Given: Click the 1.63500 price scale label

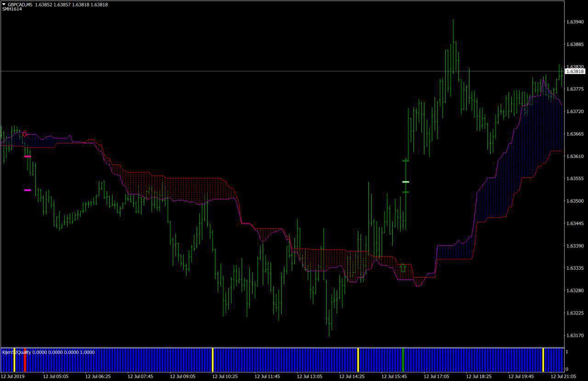Looking at the screenshot, I should click(575, 201).
